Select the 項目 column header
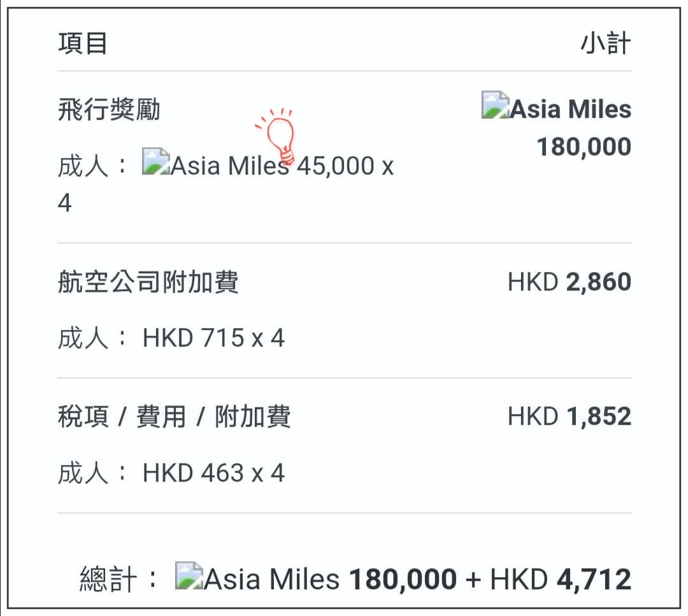The image size is (688, 616). coord(83,43)
